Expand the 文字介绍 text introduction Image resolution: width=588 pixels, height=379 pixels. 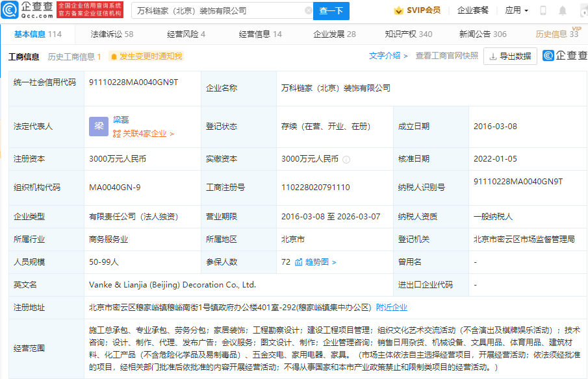point(388,56)
